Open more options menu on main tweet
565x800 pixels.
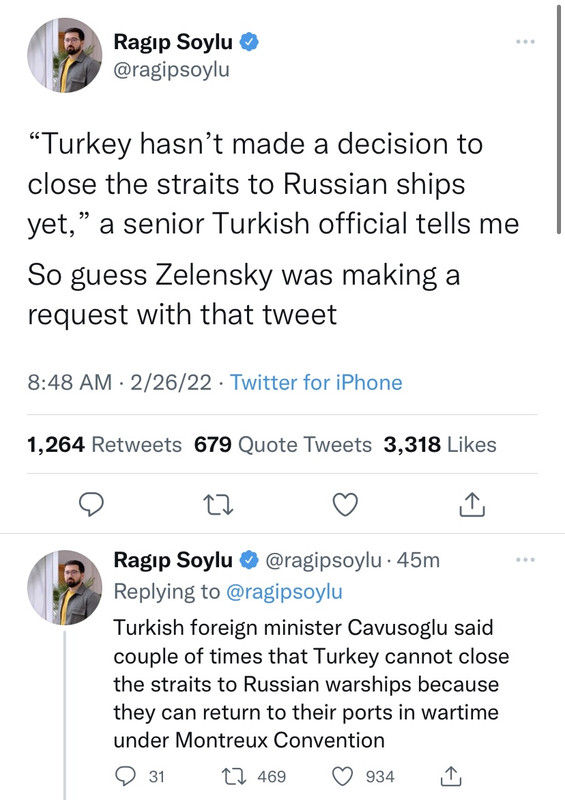coord(525,41)
